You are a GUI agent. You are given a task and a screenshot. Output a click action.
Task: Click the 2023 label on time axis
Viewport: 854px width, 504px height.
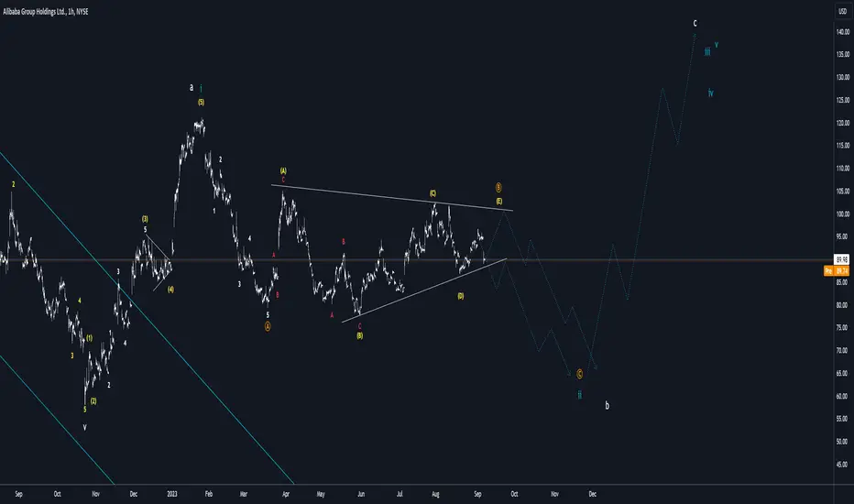pyautogui.click(x=172, y=494)
